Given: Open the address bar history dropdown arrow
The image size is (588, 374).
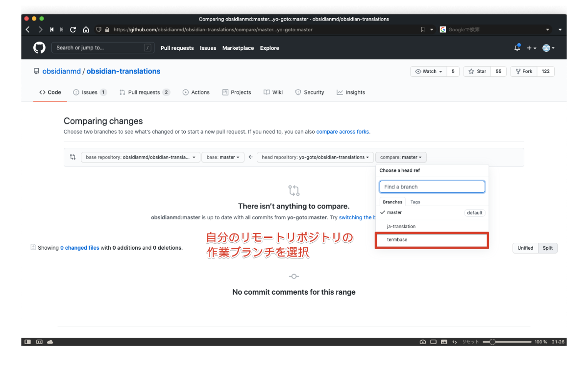Looking at the screenshot, I should pyautogui.click(x=432, y=29).
